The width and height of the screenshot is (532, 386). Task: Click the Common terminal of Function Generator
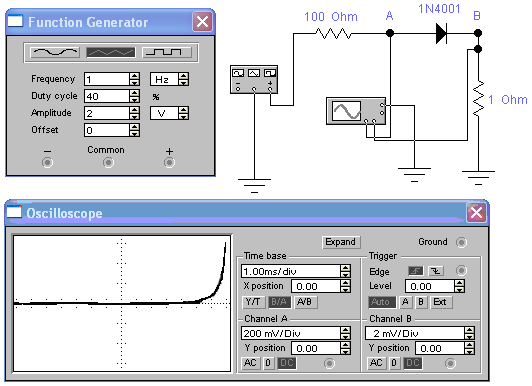click(x=108, y=163)
